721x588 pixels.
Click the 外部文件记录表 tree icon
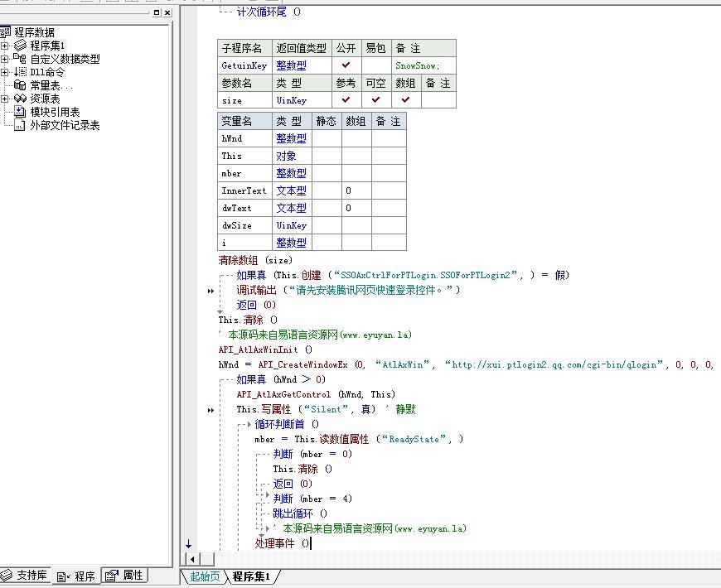click(20, 125)
